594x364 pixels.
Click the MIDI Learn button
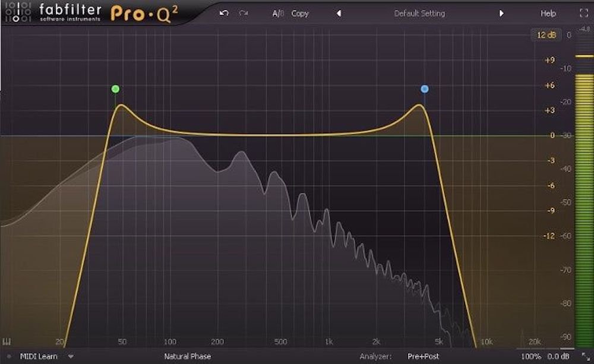click(x=39, y=356)
